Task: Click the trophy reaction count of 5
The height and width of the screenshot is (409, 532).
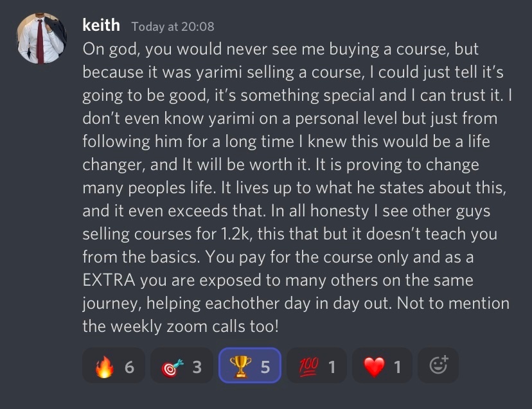Action: pos(265,367)
